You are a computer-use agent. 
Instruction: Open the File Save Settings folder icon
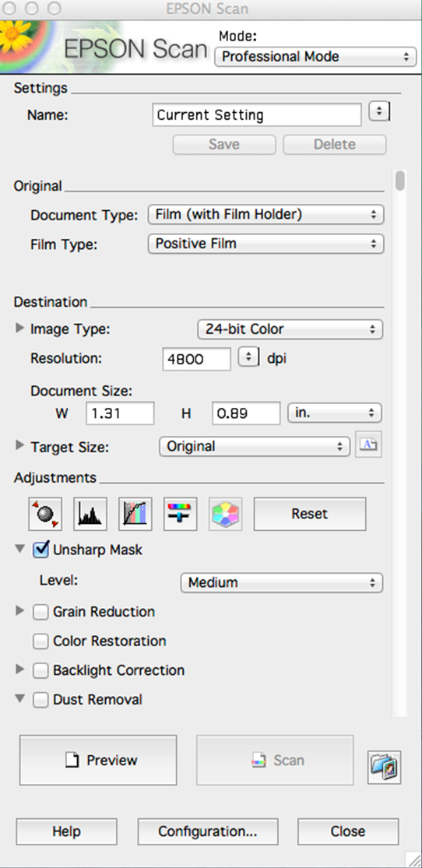pyautogui.click(x=385, y=768)
